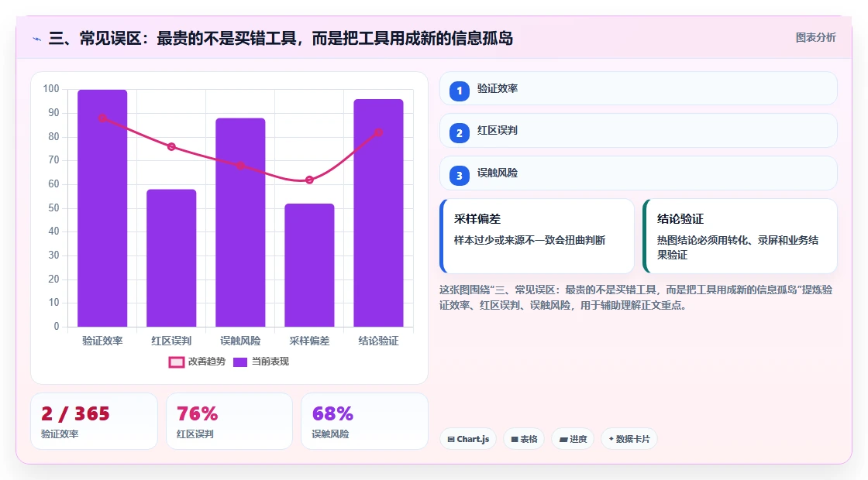Click the 采样偏差 purple bar in chart

[x=309, y=265]
